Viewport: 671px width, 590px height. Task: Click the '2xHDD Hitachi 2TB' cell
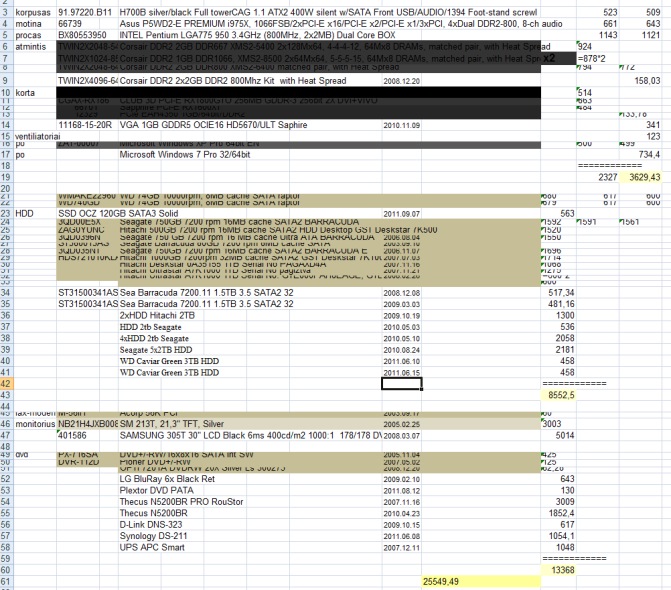pos(157,315)
